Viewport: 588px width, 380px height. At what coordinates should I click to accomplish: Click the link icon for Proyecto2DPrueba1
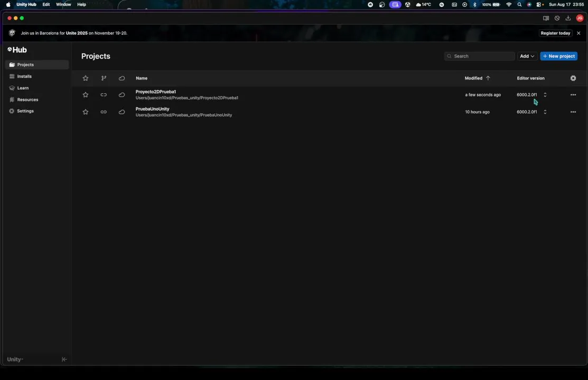(x=104, y=95)
